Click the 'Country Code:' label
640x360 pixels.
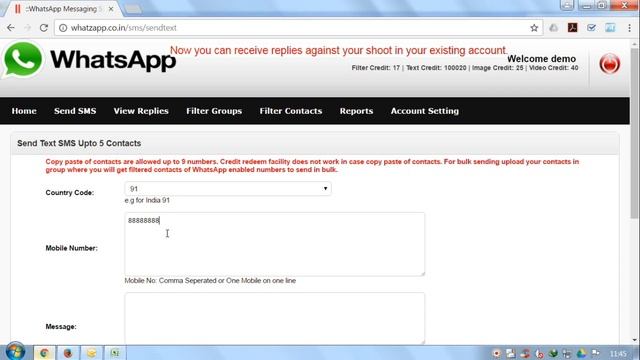pos(70,193)
